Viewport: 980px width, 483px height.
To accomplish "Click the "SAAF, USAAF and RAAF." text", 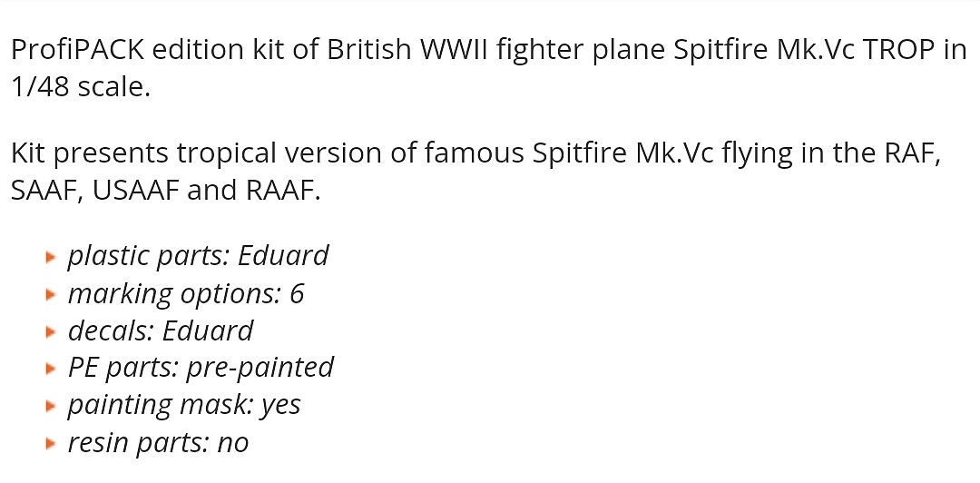I will click(x=165, y=193).
